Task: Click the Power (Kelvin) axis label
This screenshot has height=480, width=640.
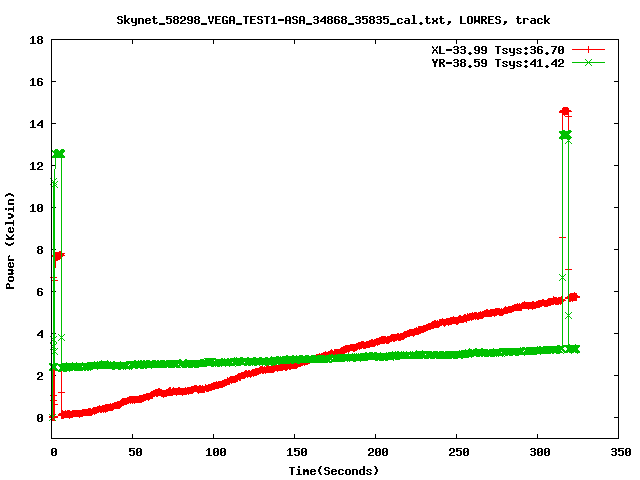Action: 10,241
